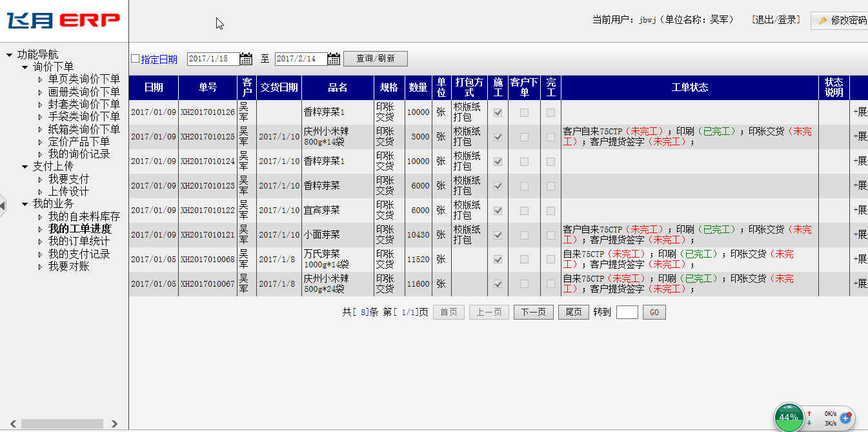This screenshot has height=432, width=868.
Task: Click the FeiYue ERP logo
Action: [63, 21]
